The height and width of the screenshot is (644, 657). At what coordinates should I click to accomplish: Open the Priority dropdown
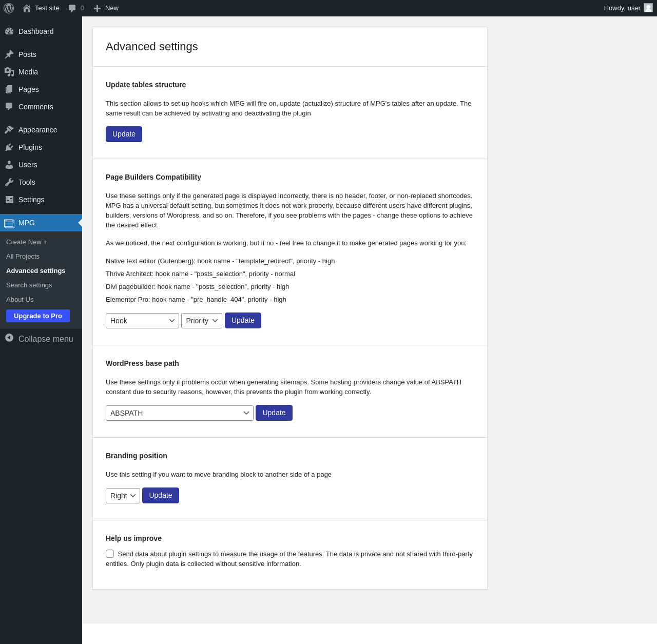click(x=202, y=321)
